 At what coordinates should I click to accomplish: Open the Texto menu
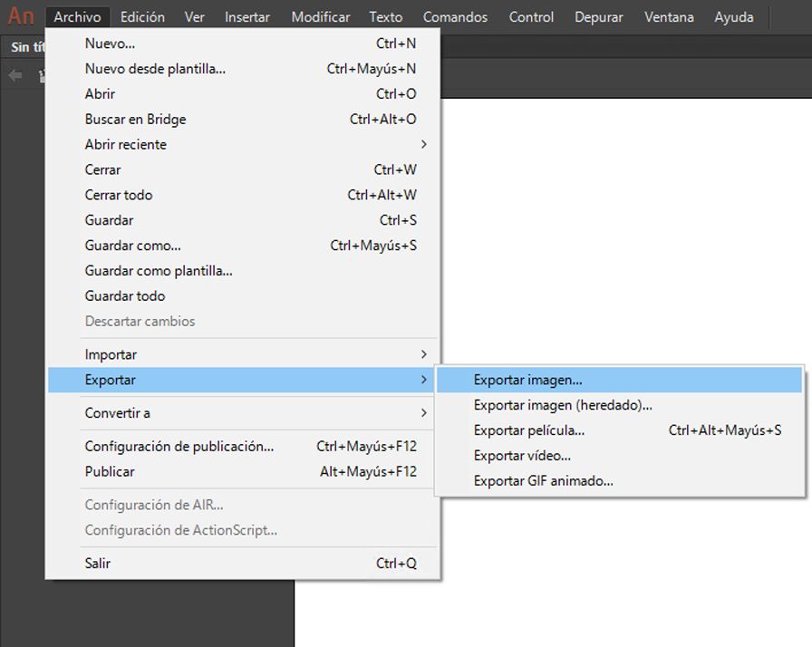click(386, 17)
